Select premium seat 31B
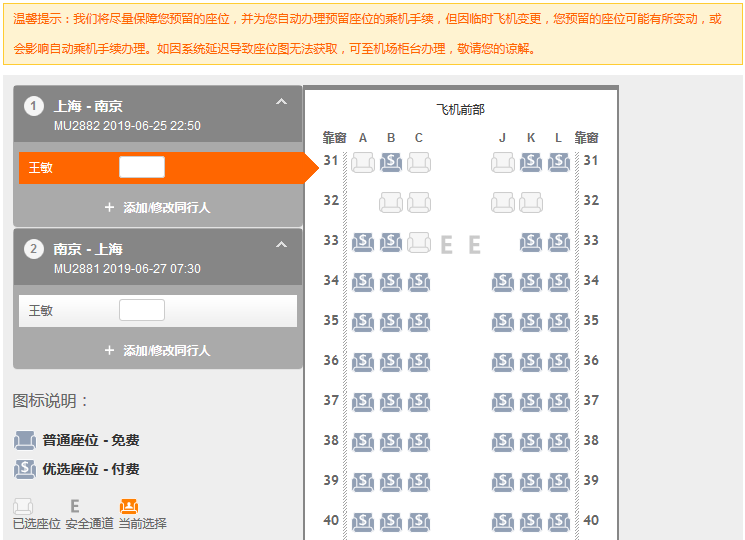745x540 pixels. (x=391, y=162)
